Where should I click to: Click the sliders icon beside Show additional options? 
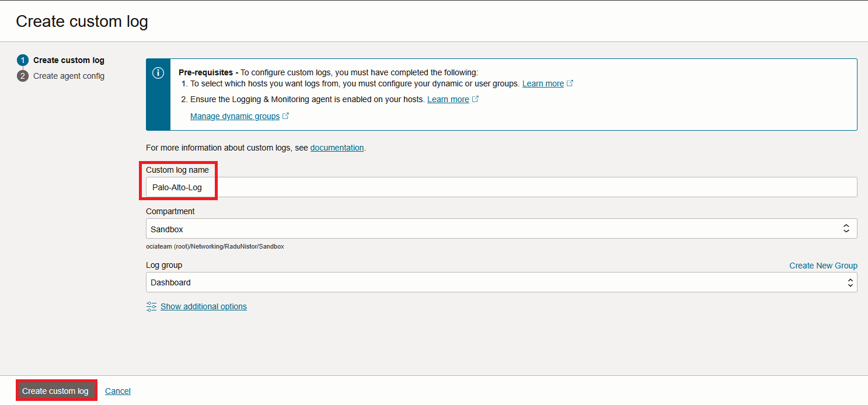(152, 306)
